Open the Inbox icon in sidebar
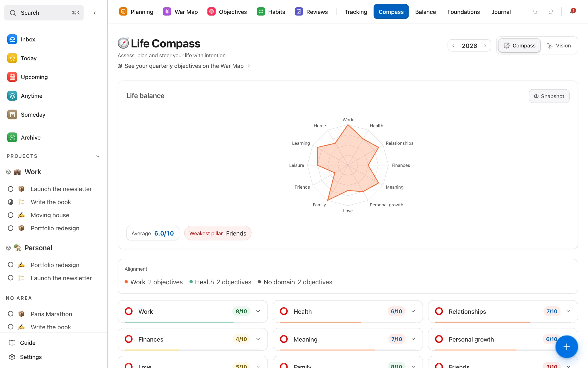This screenshot has width=588, height=368. (x=12, y=40)
